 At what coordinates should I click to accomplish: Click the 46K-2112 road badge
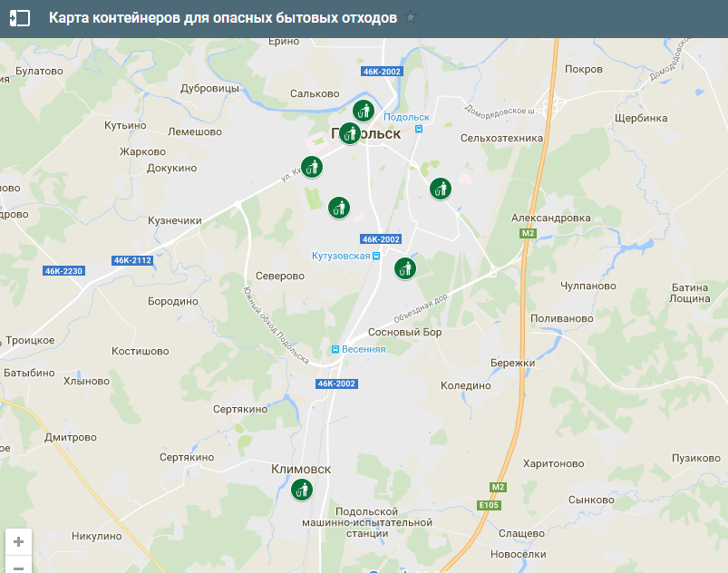pos(132,260)
